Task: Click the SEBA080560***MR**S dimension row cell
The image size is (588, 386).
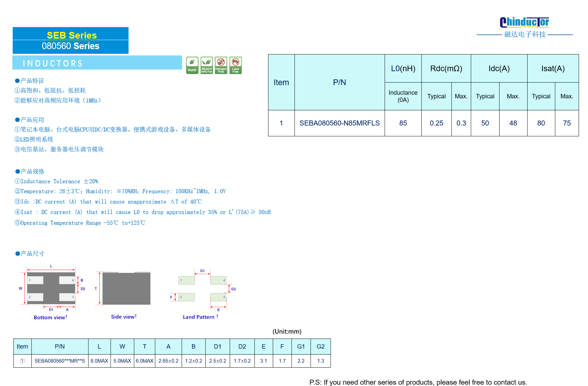Action: (60, 361)
